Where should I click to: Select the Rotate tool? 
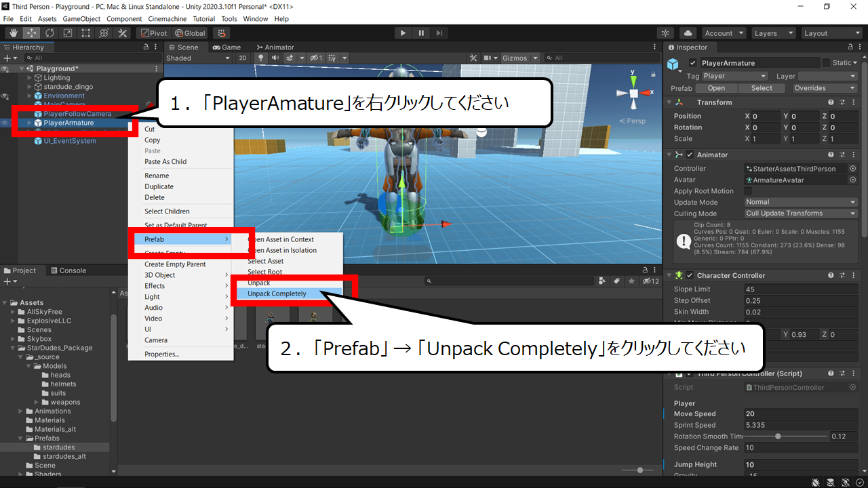(x=50, y=33)
